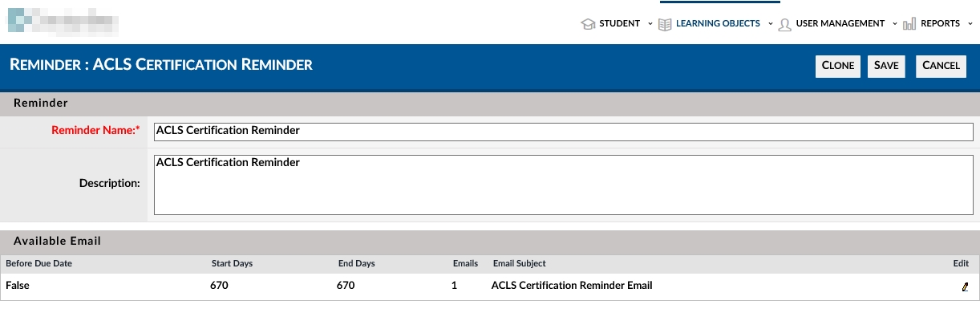Cancel editing the reminder

(x=941, y=66)
